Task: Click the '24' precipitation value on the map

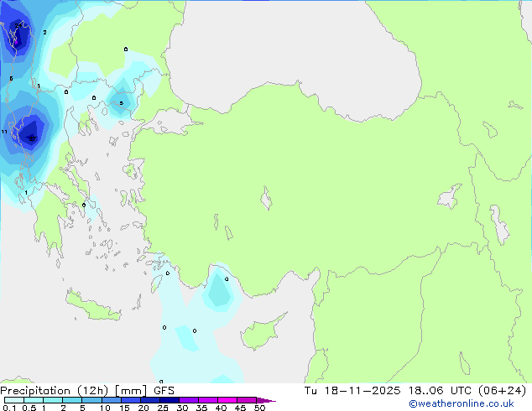Action: 18,25
